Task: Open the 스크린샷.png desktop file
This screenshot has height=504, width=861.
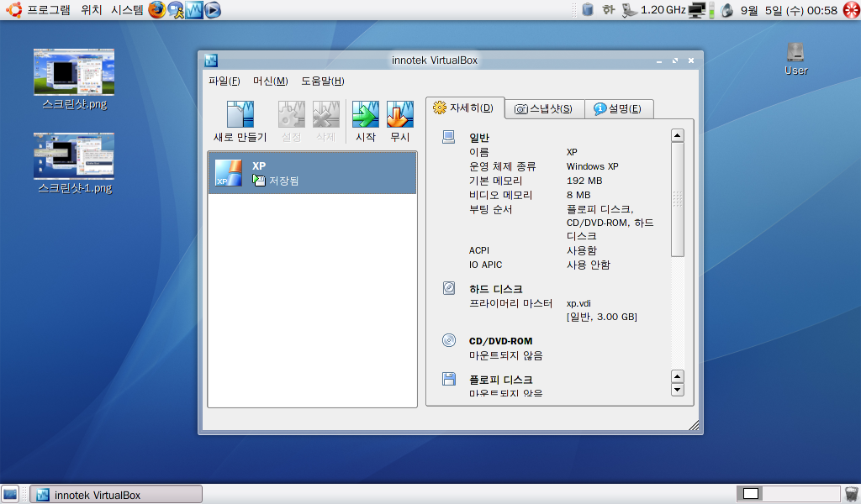Action: click(x=74, y=80)
